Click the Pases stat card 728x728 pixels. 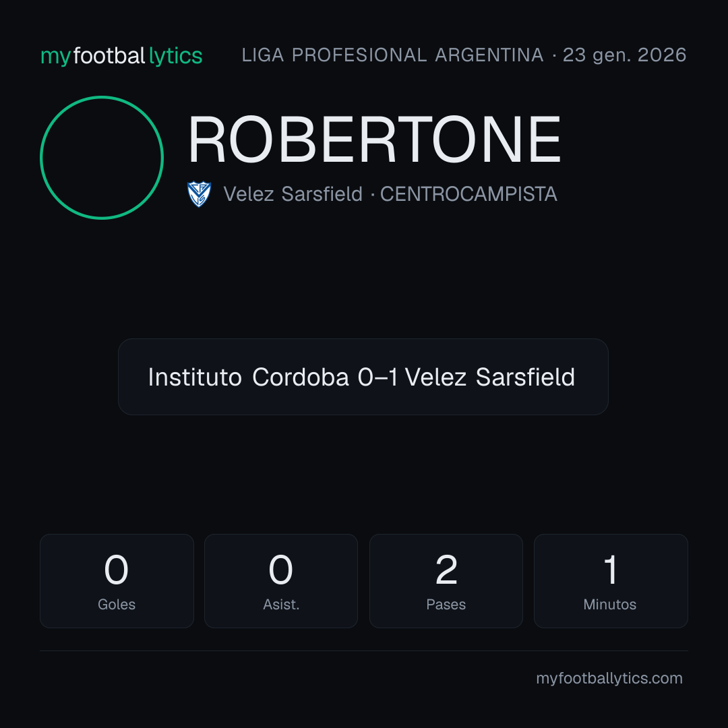pos(446,581)
